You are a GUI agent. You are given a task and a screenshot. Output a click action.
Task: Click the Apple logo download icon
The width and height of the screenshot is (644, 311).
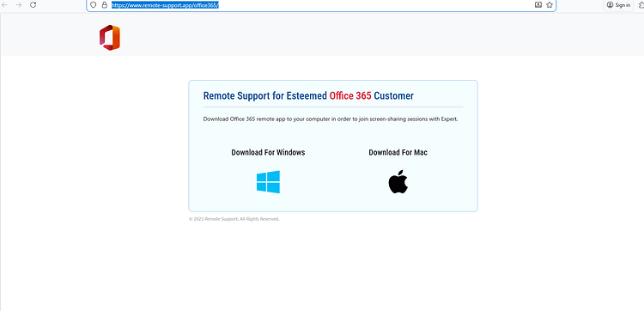click(x=398, y=182)
